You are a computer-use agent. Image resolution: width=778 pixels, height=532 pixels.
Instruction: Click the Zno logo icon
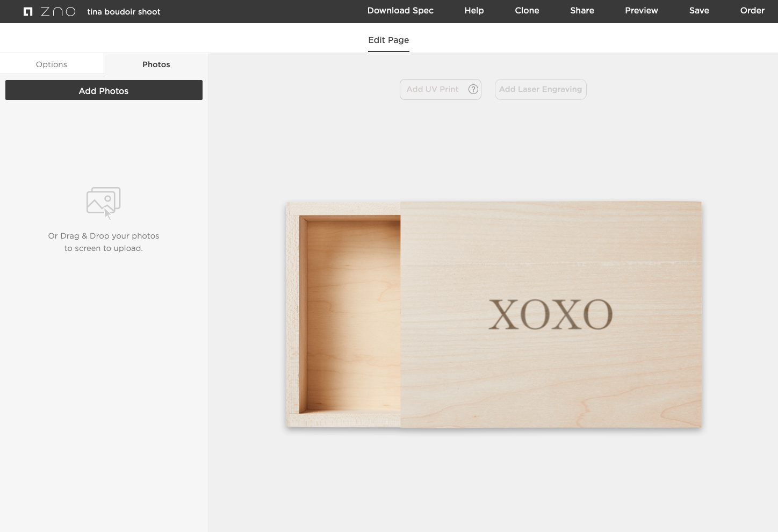click(28, 11)
